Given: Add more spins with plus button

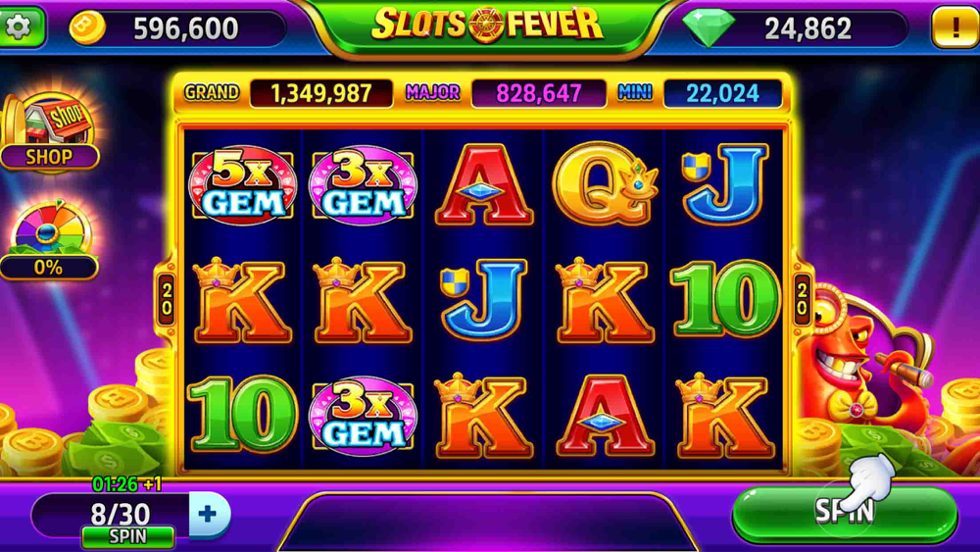Looking at the screenshot, I should coord(209,515).
